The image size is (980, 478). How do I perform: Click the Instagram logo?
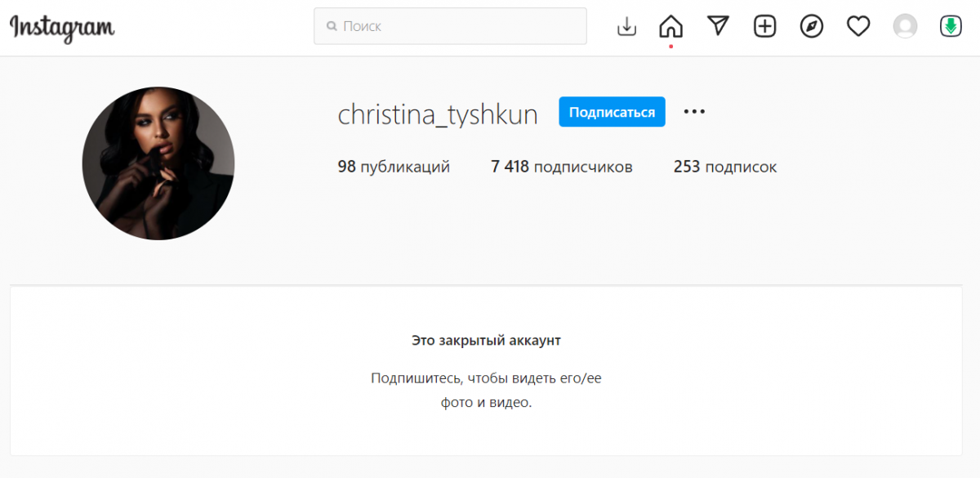pyautogui.click(x=62, y=26)
